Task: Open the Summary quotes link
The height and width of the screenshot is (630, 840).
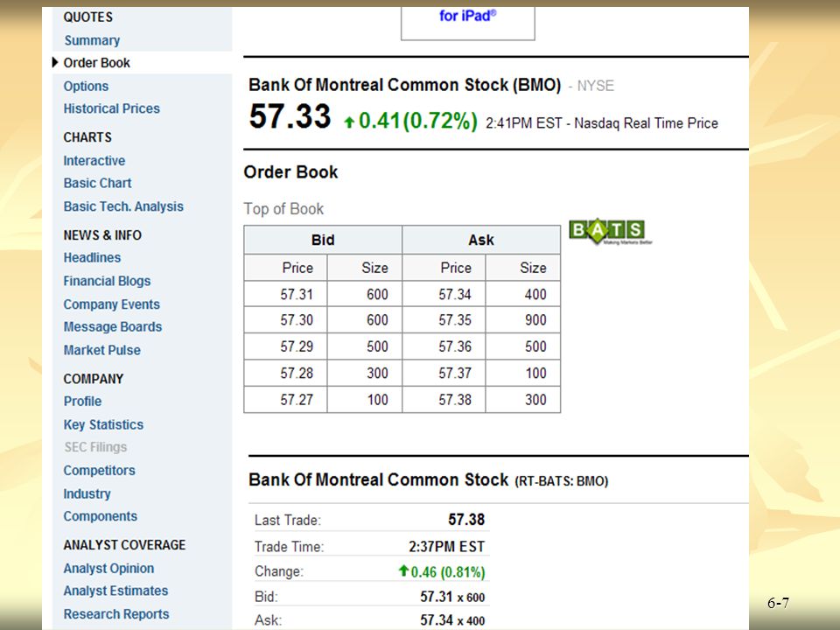Action: point(92,40)
